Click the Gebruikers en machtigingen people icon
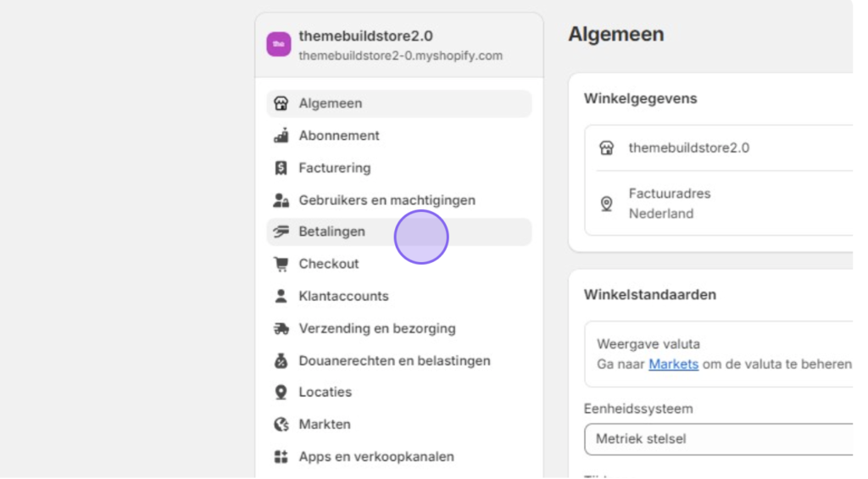The image size is (868, 479). pyautogui.click(x=281, y=200)
